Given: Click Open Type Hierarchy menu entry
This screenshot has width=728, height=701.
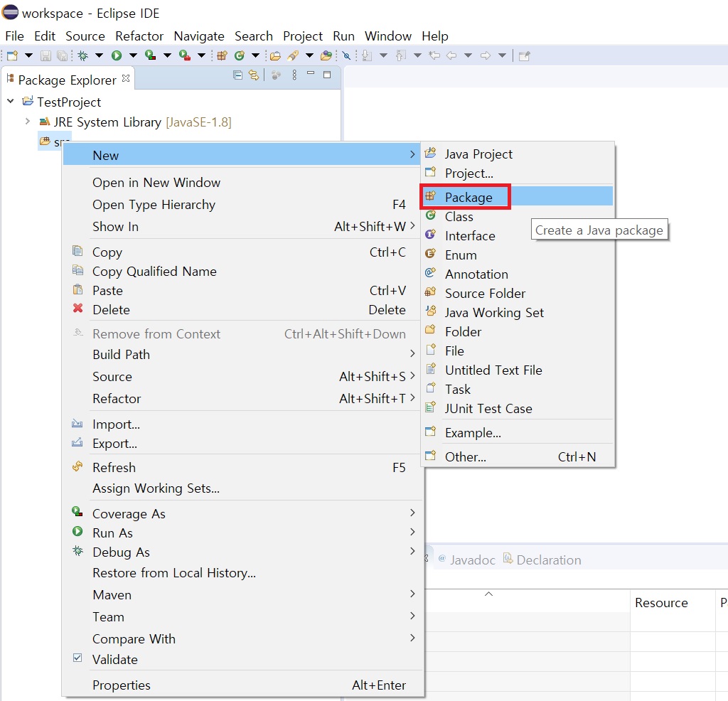Looking at the screenshot, I should [x=243, y=204].
